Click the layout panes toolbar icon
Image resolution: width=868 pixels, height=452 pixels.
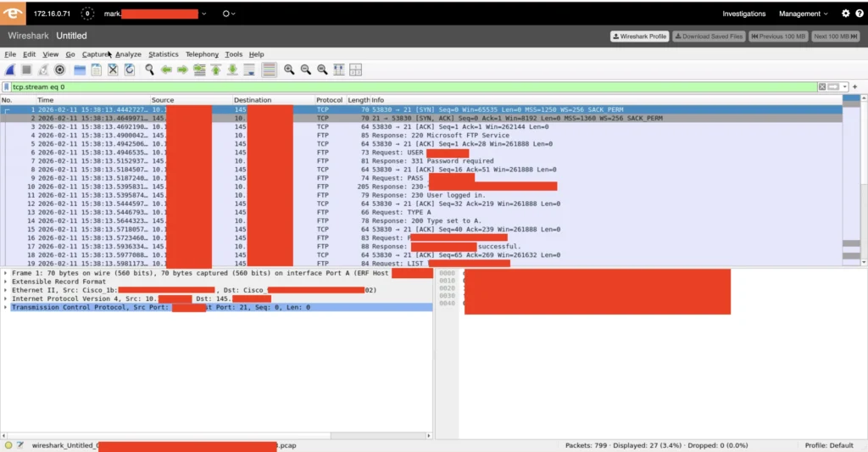[x=355, y=70]
